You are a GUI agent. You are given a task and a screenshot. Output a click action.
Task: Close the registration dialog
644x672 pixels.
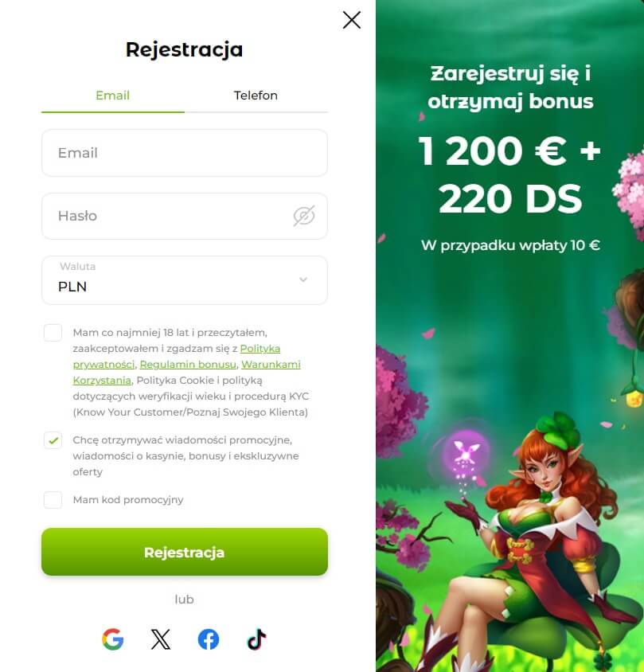click(352, 20)
